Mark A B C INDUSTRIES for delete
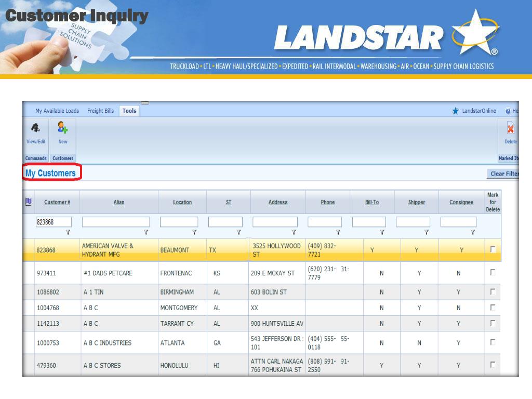 493,342
